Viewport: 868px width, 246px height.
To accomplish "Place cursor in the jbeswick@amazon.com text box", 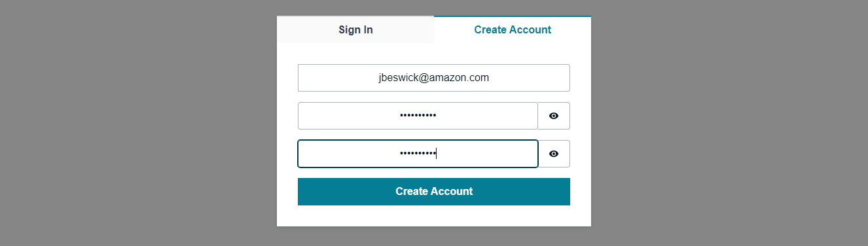I will [x=434, y=78].
